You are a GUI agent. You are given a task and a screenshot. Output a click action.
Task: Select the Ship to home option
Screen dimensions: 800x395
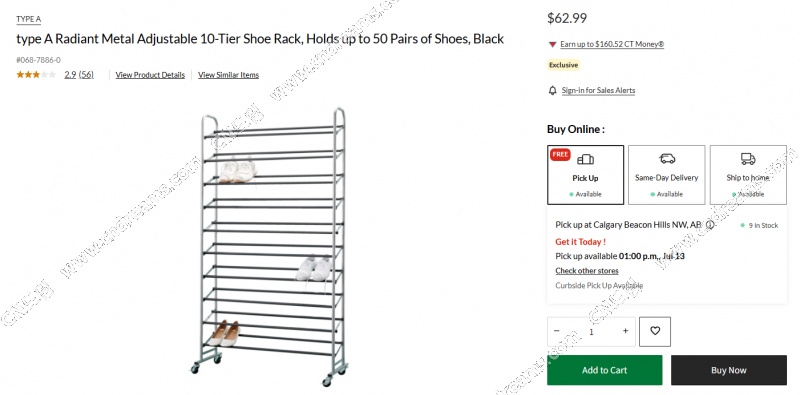748,175
